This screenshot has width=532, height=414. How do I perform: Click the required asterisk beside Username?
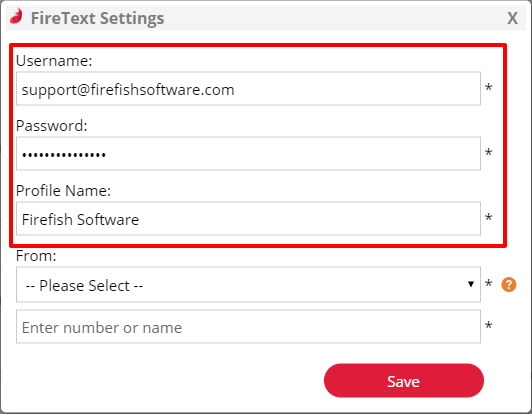(x=488, y=88)
